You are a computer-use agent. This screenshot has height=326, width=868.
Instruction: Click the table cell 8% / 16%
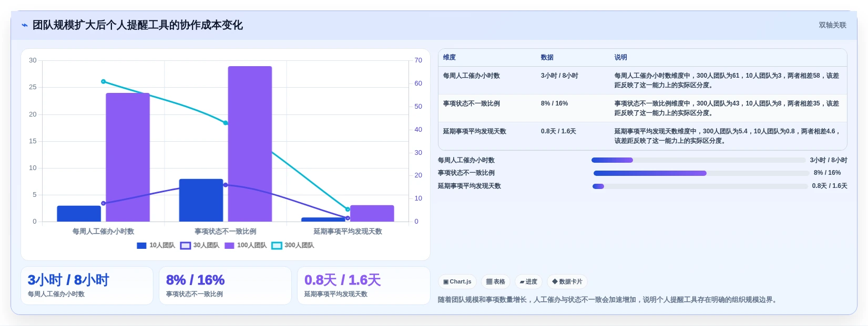[x=555, y=103]
